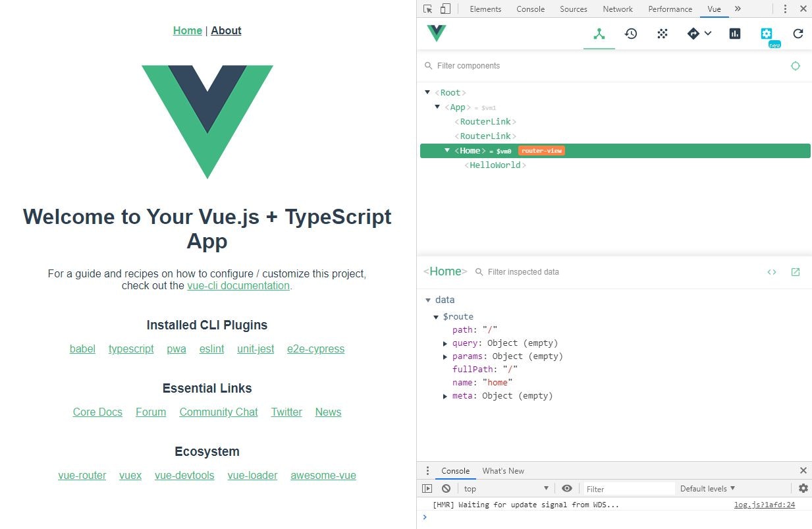Switch to the Network tab

[x=618, y=9]
